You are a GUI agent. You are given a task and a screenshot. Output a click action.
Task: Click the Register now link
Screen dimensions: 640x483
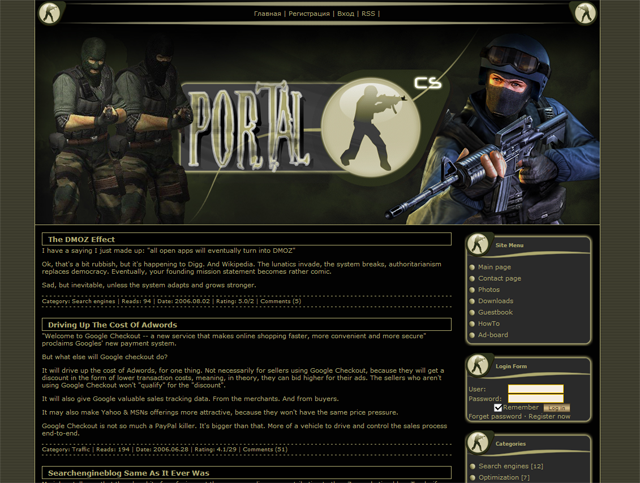coord(549,416)
